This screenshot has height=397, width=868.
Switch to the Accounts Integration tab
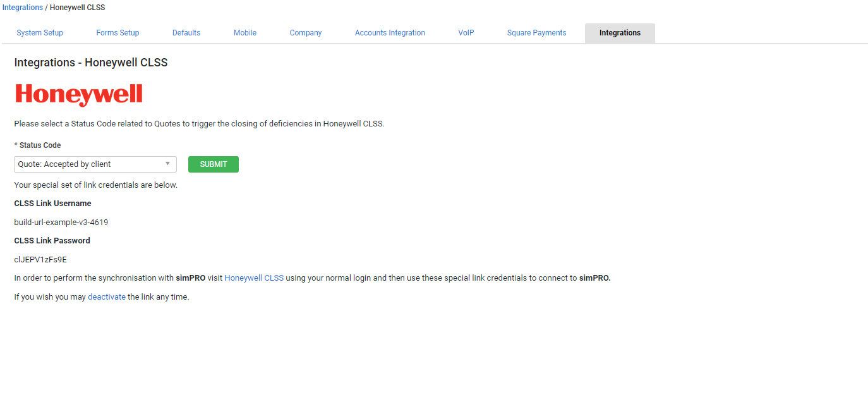pos(390,32)
